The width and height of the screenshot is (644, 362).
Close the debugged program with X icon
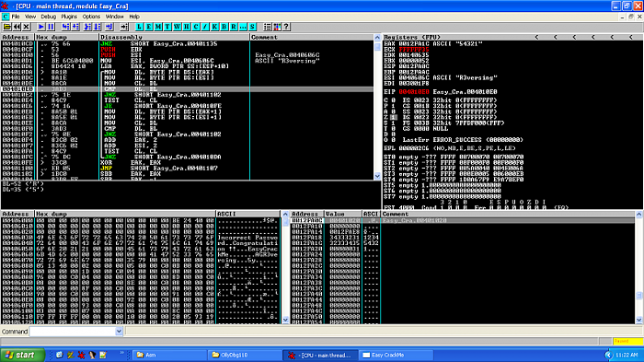26,27
